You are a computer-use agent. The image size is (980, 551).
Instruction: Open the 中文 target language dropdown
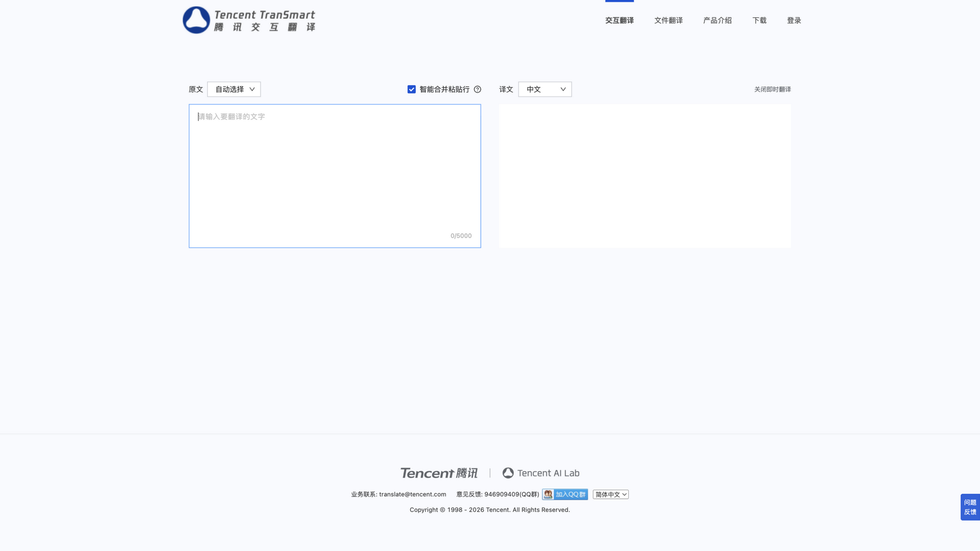point(545,89)
